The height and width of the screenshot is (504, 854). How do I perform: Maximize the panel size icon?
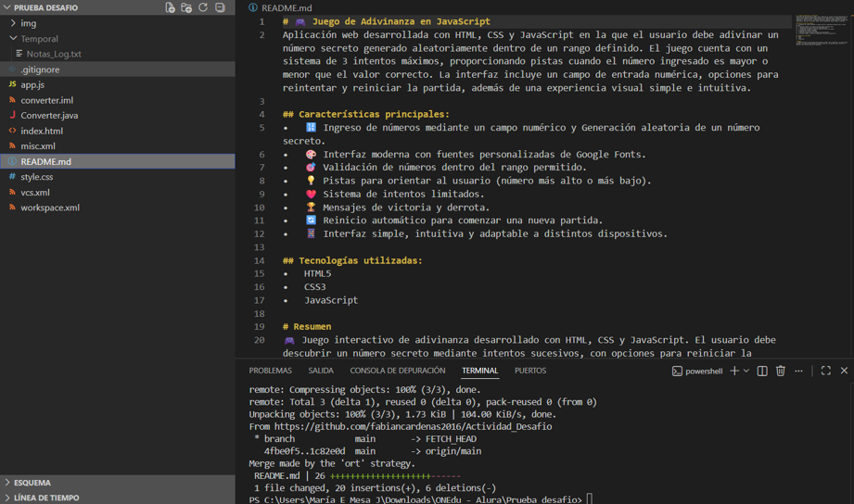click(826, 371)
